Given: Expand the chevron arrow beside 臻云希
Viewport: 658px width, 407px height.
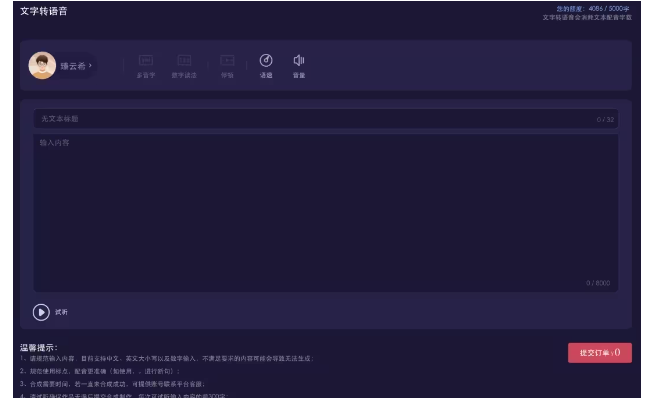Looking at the screenshot, I should tap(91, 66).
